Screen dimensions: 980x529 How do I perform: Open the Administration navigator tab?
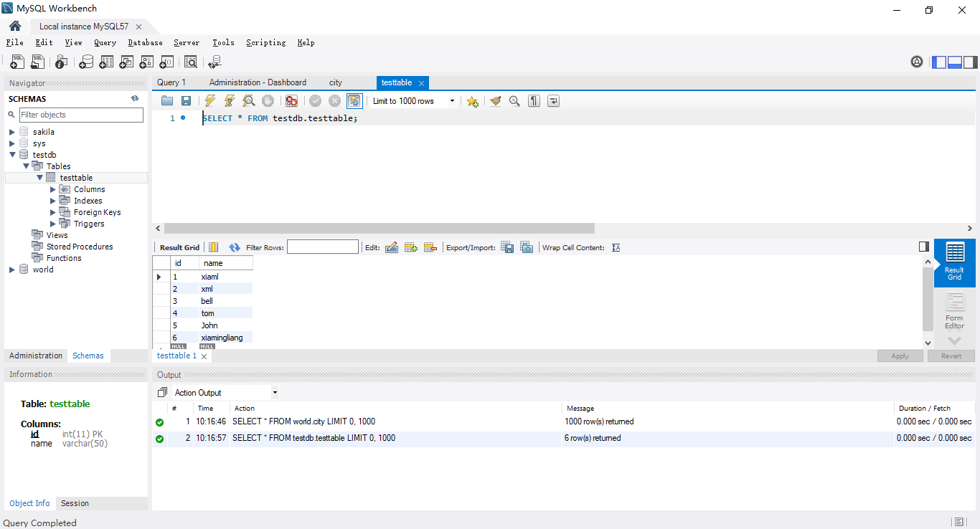pyautogui.click(x=36, y=356)
